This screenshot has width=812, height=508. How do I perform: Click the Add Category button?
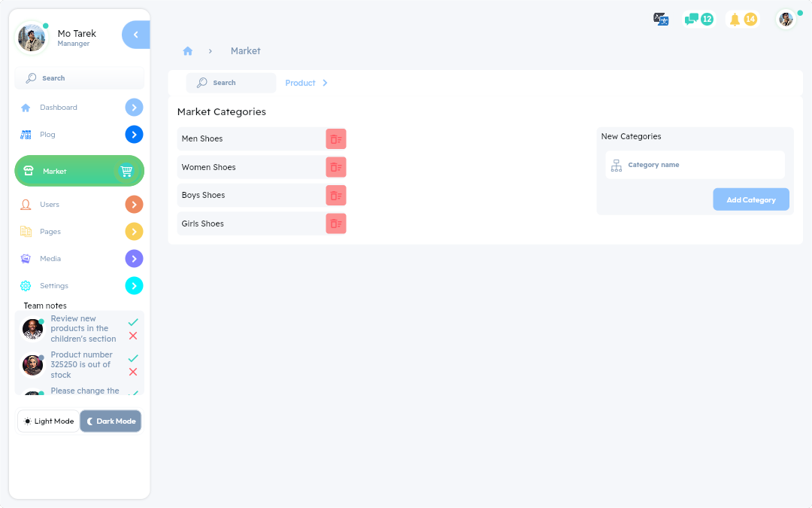(750, 199)
